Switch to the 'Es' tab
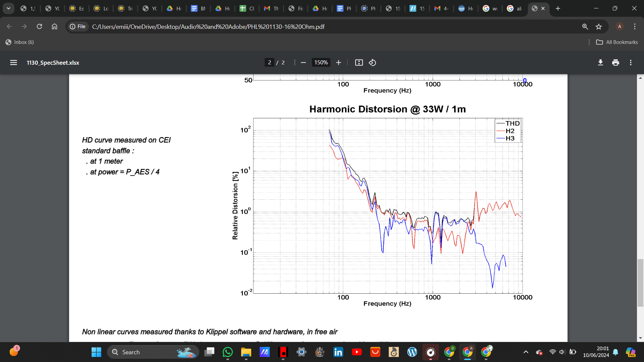 [77, 8]
